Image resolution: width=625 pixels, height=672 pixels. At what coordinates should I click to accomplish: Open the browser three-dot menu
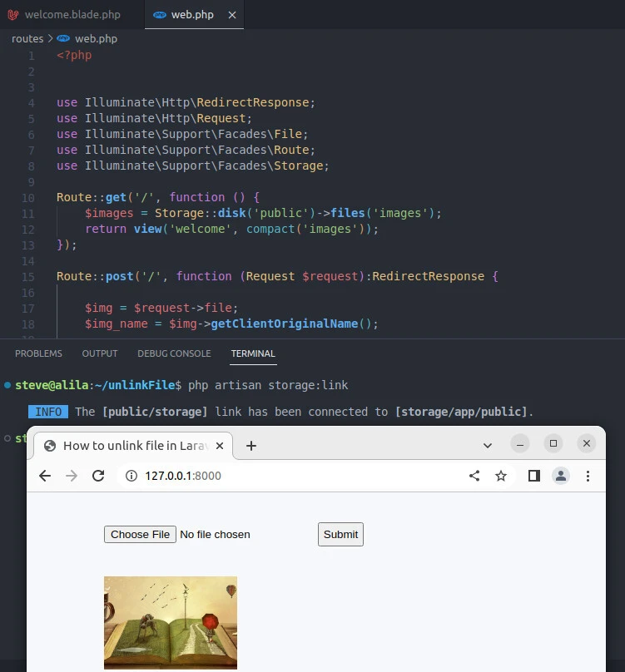(588, 476)
